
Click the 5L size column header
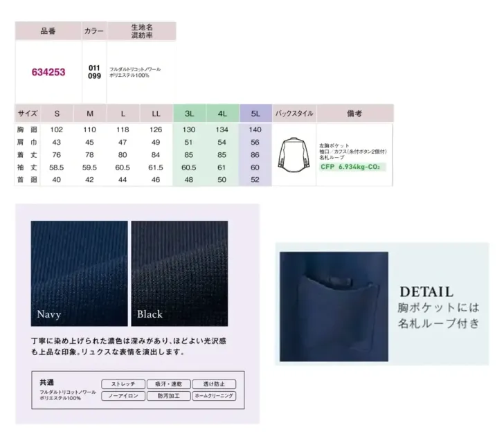[256, 114]
